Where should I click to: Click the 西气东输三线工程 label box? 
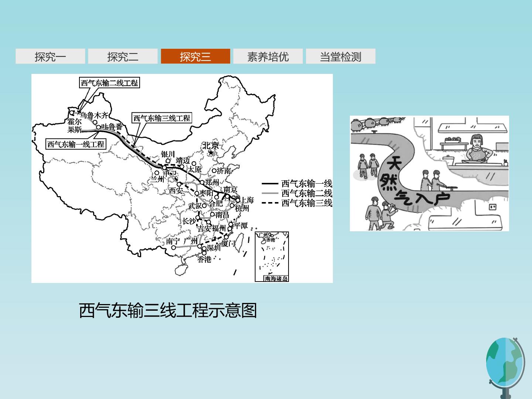tap(162, 118)
